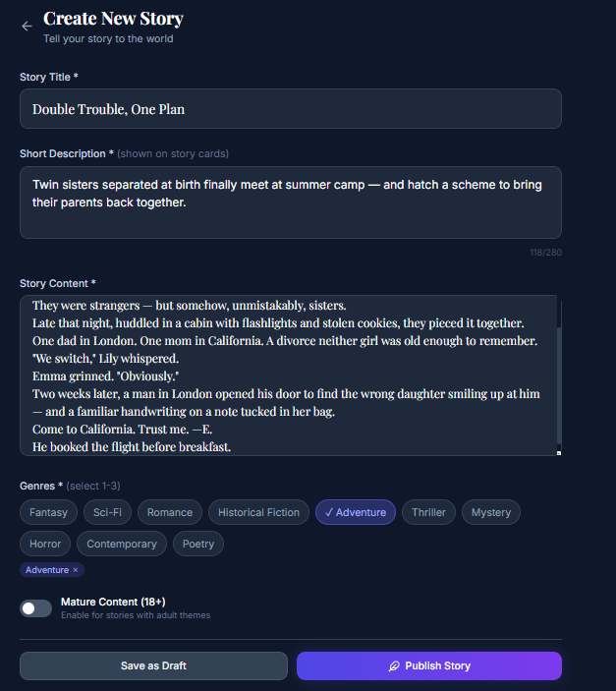Click the Publish Story button
This screenshot has width=616, height=691.
click(x=429, y=665)
